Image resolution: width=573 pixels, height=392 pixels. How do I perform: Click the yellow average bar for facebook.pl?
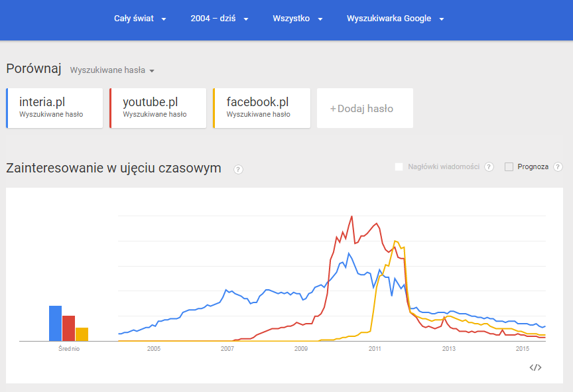[82, 334]
